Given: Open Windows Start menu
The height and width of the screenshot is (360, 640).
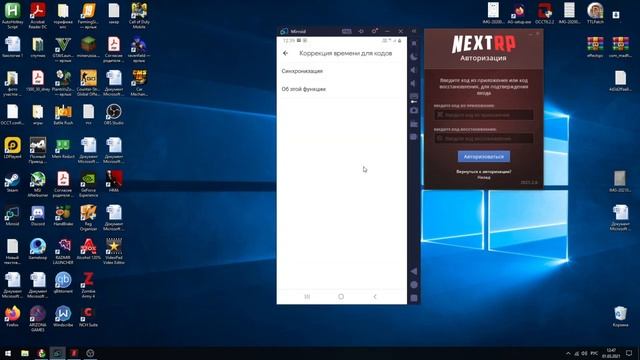Looking at the screenshot, I should 8,353.
